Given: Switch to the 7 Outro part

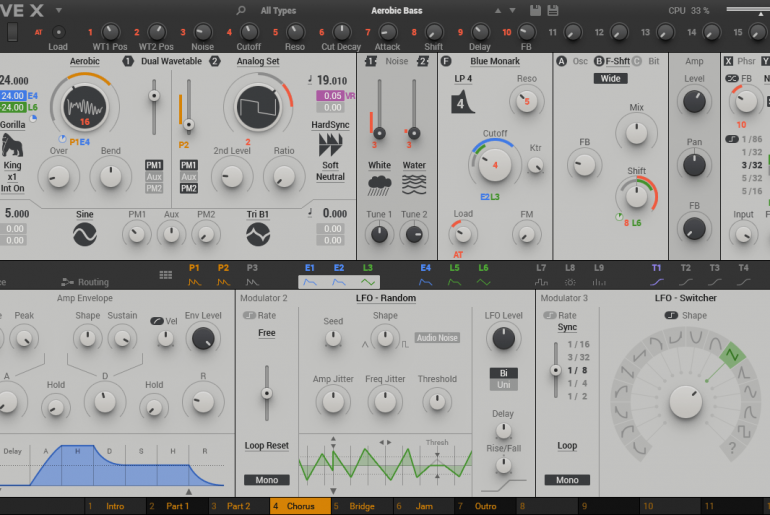Looking at the screenshot, I should [x=485, y=506].
